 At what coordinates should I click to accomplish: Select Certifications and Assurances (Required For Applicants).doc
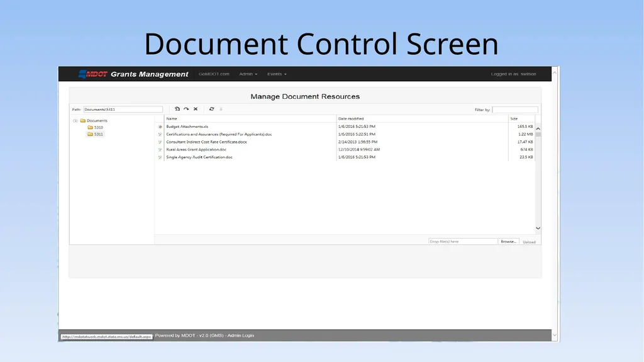point(219,134)
